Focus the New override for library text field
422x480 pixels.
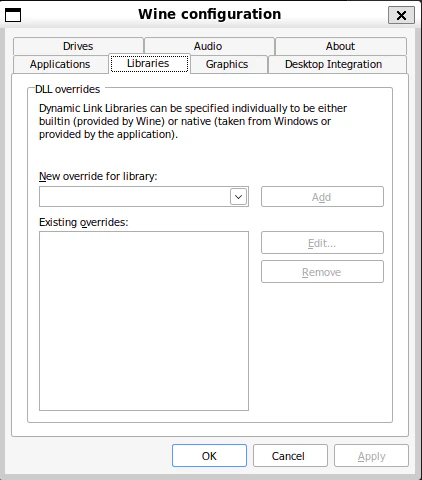[135, 197]
